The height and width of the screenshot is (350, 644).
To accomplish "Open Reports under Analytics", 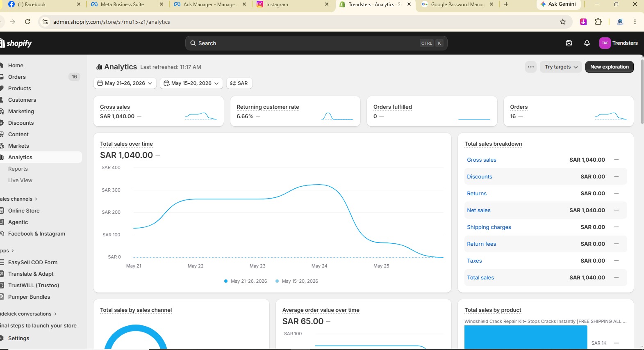I will (18, 169).
